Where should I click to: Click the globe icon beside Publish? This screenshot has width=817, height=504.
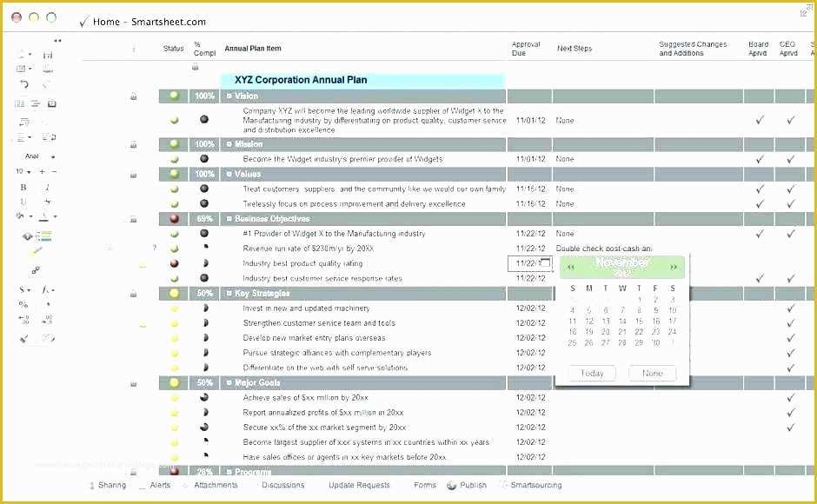pos(451,485)
